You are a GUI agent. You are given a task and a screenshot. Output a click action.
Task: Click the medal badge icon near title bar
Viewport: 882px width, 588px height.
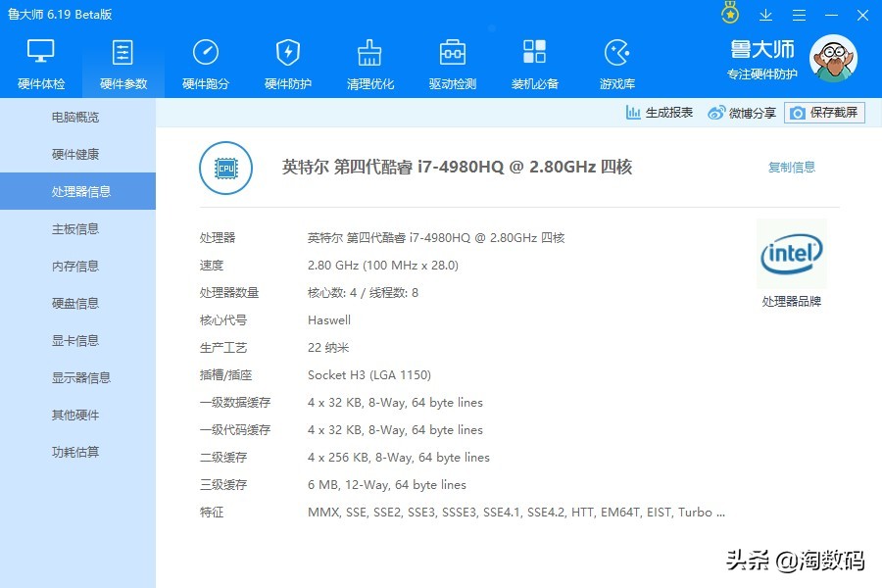[x=728, y=14]
